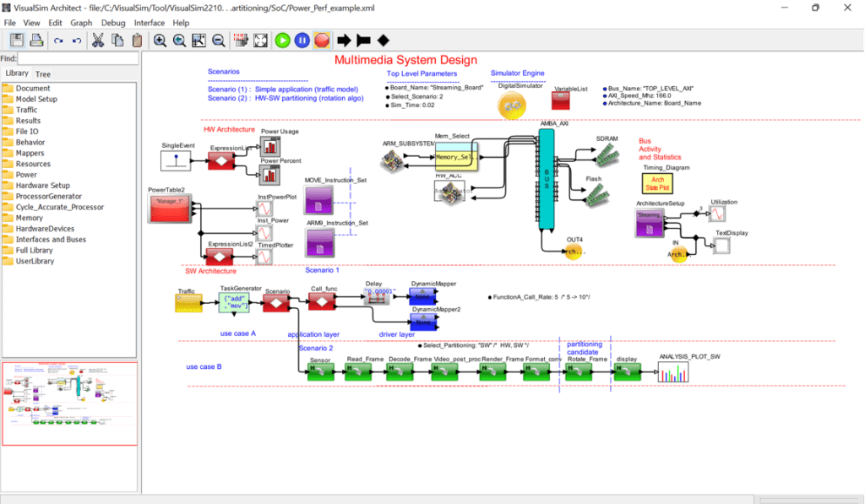Click the Save floppy disk icon
865x504 pixels.
pyautogui.click(x=17, y=40)
